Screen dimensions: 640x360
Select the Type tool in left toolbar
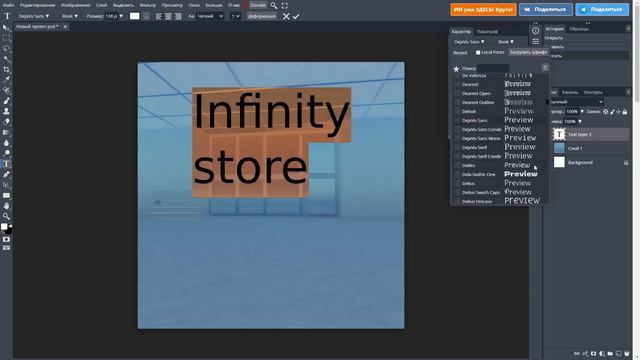tap(6, 164)
